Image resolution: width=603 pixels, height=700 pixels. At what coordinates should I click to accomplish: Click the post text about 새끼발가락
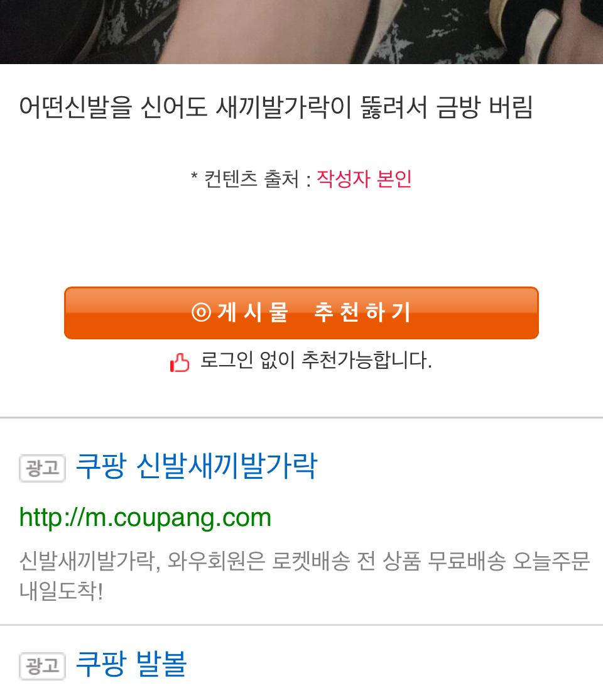pyautogui.click(x=276, y=107)
